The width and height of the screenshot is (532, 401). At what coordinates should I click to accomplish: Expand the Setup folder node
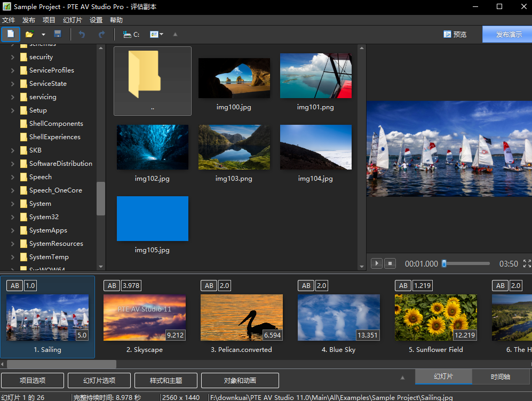pyautogui.click(x=13, y=110)
